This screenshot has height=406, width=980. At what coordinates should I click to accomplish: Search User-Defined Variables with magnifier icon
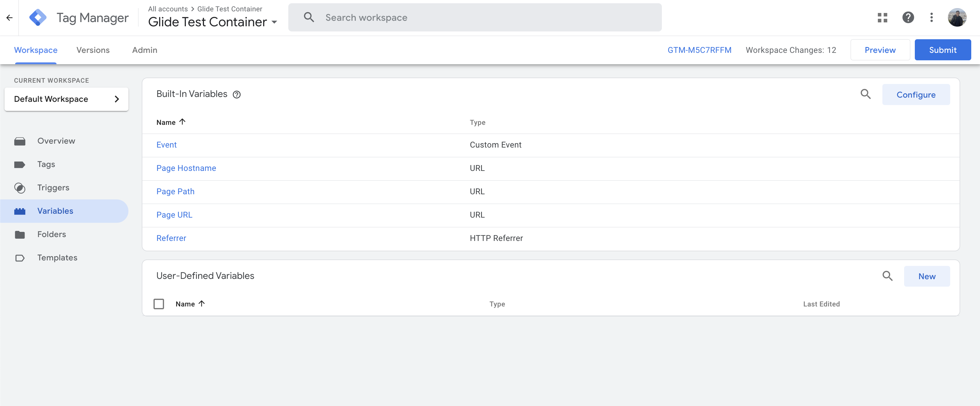[887, 276]
